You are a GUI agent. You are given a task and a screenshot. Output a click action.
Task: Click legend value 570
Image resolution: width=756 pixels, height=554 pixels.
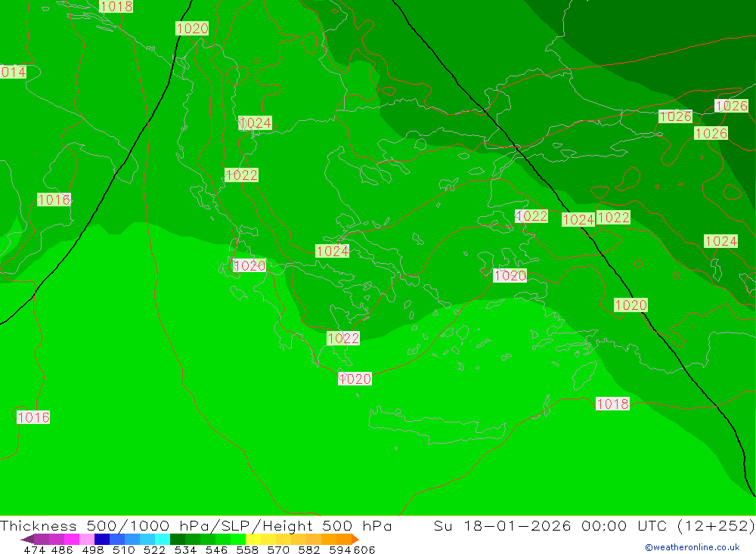(x=277, y=549)
